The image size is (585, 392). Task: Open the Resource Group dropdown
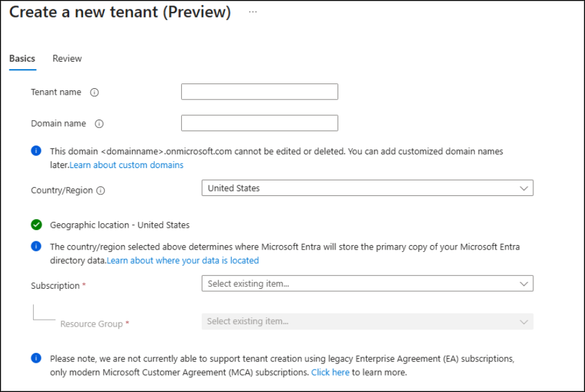coord(367,322)
